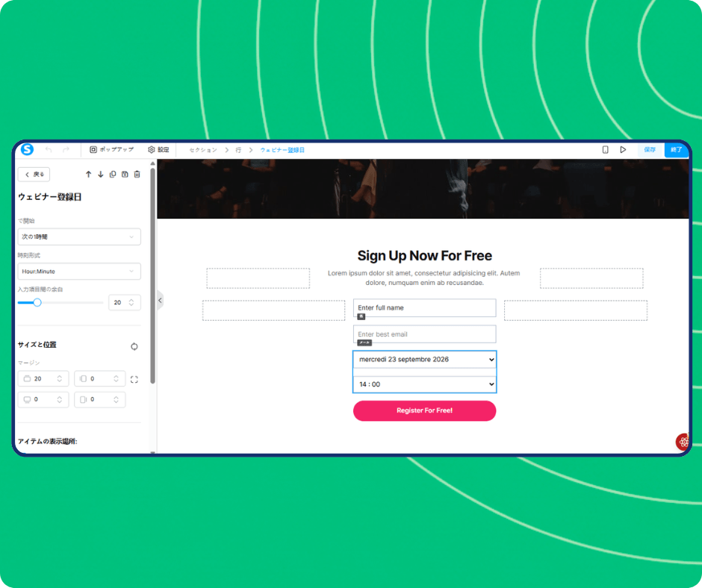Click the field spacing slider handle
702x588 pixels.
point(37,302)
